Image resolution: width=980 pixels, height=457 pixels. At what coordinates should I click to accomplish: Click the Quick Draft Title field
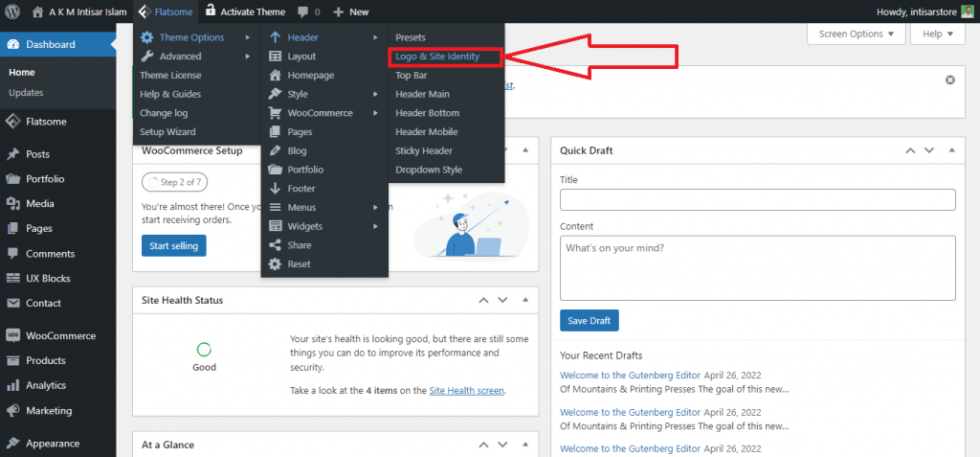pos(758,199)
